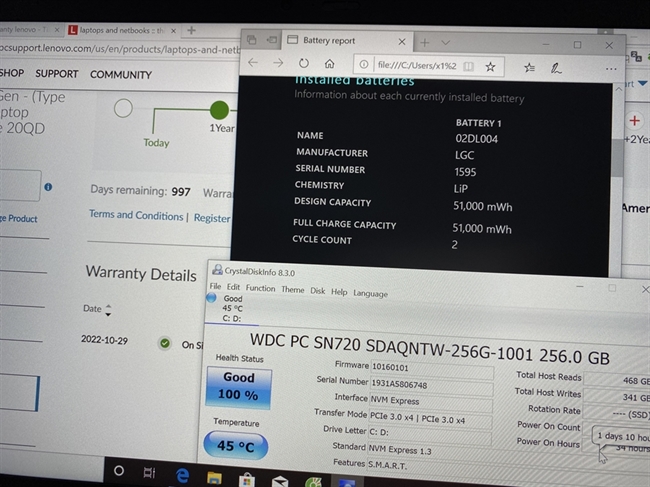Click red plus icon beside +2Year
This screenshot has height=487, width=650.
click(634, 121)
